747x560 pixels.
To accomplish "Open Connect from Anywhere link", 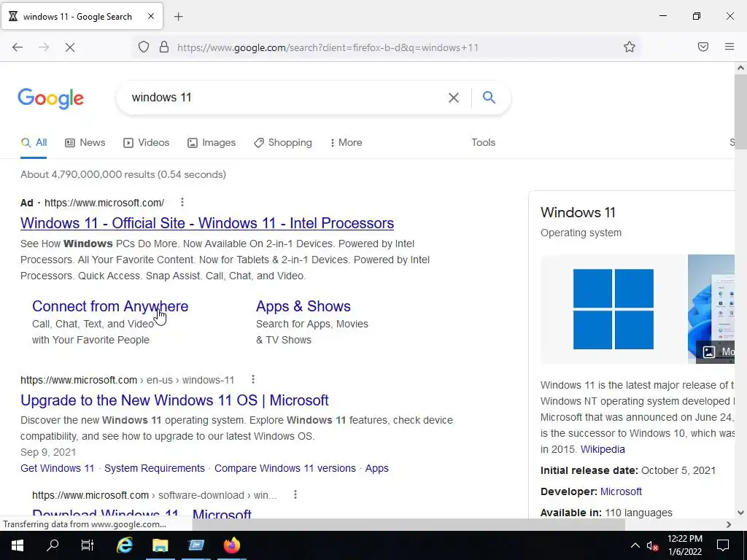I will pyautogui.click(x=110, y=306).
